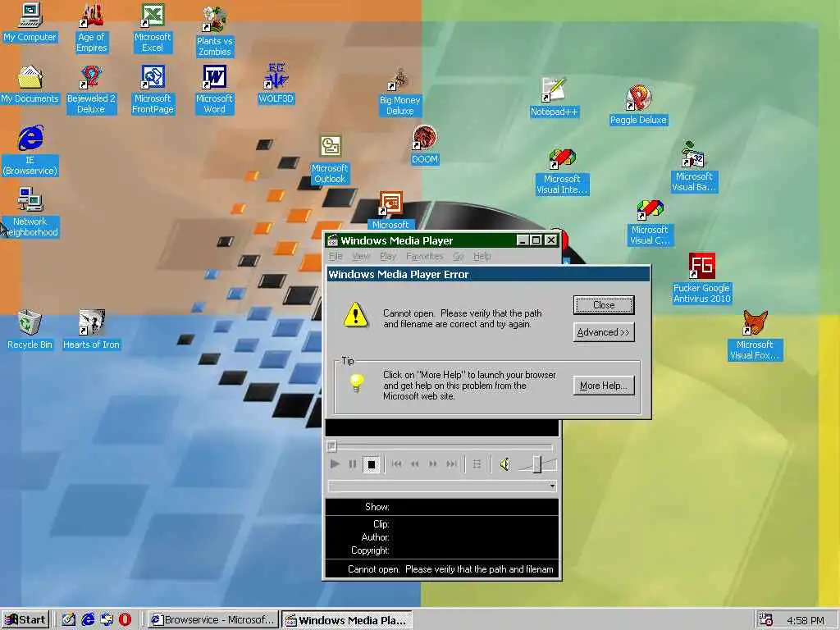The image size is (840, 630).
Task: Mute audio with the speaker icon
Action: [x=504, y=464]
